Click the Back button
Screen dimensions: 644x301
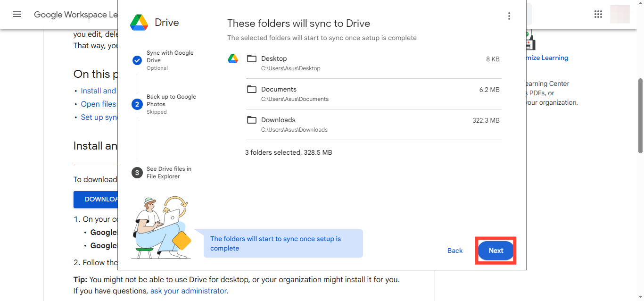455,251
